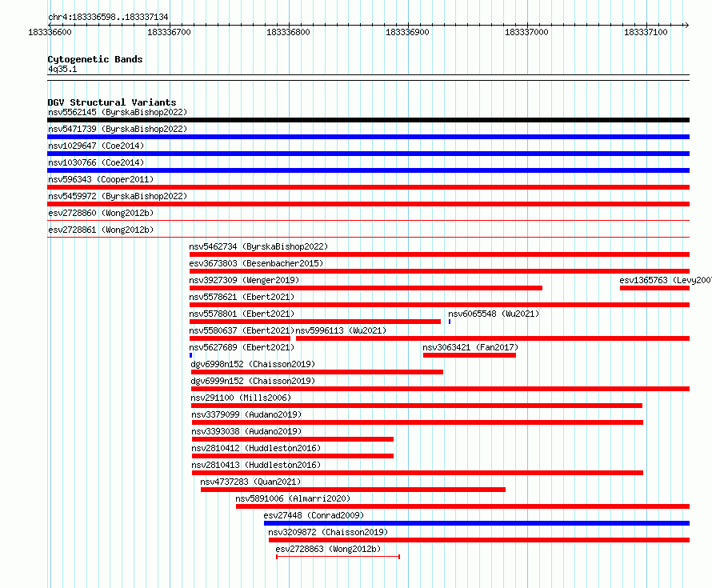This screenshot has width=712, height=588.
Task: Select the red nsv291100 variant bar
Action: (x=417, y=406)
